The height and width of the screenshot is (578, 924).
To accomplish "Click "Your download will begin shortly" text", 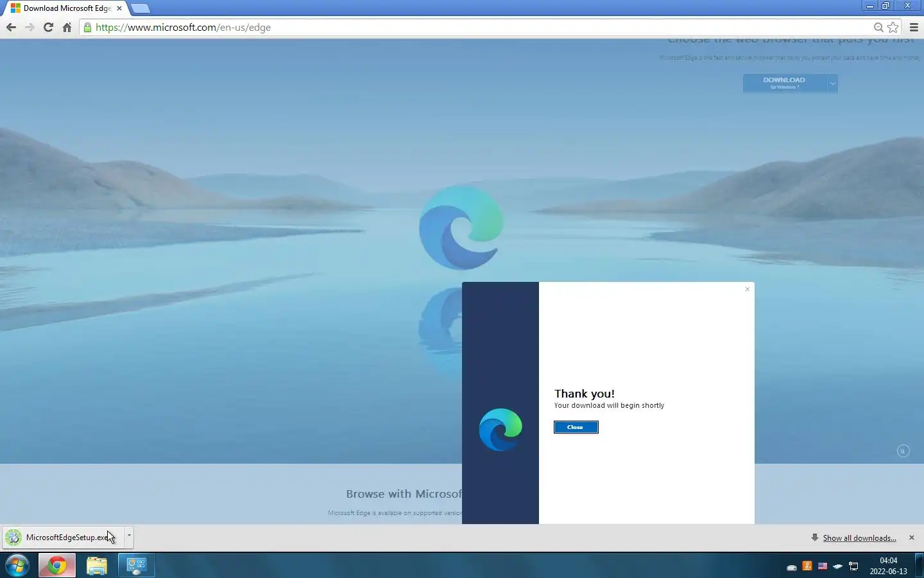I will pos(609,405).
